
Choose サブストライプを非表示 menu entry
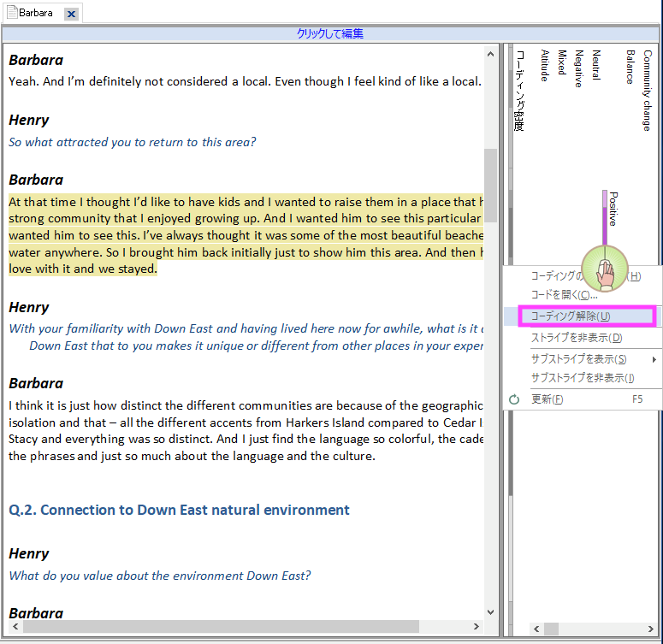click(x=582, y=378)
